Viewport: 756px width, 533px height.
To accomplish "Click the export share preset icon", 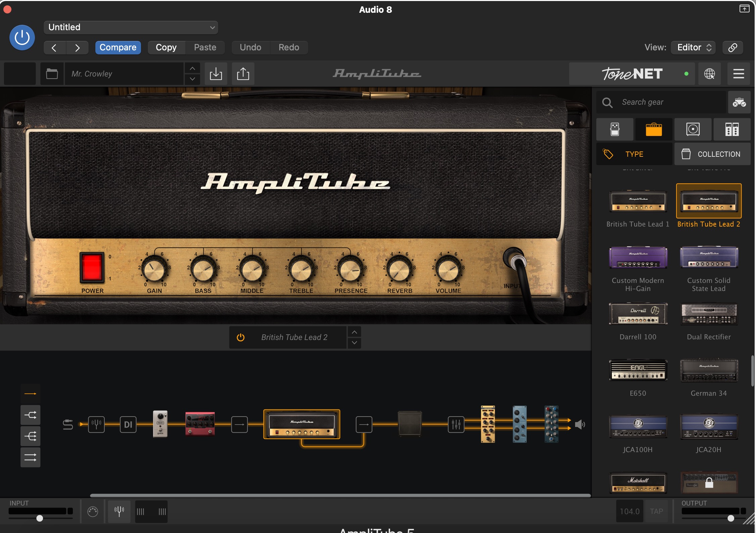I will [243, 74].
